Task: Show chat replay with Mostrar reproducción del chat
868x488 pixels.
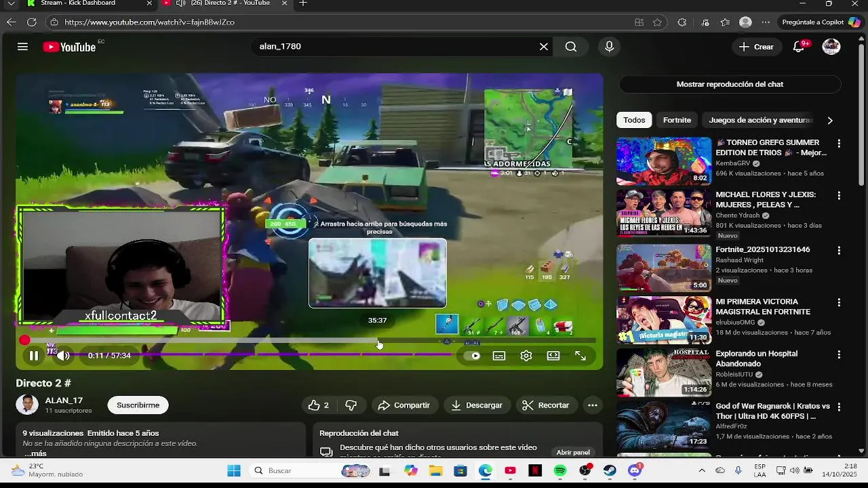Action: coord(730,85)
